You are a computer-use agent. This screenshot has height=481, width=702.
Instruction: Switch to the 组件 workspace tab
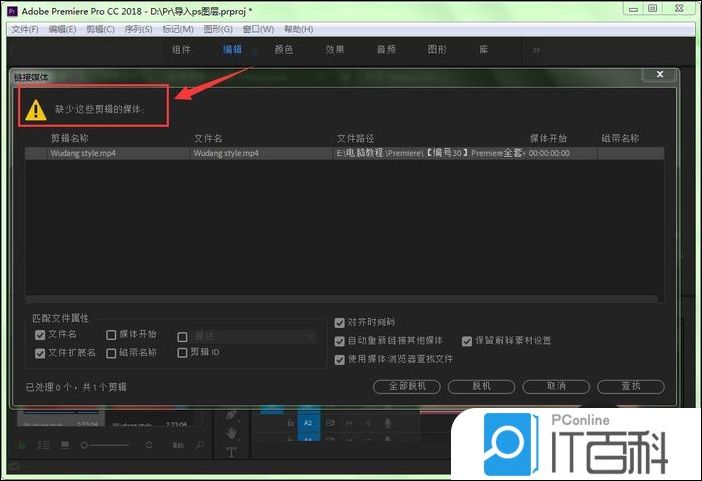point(181,50)
